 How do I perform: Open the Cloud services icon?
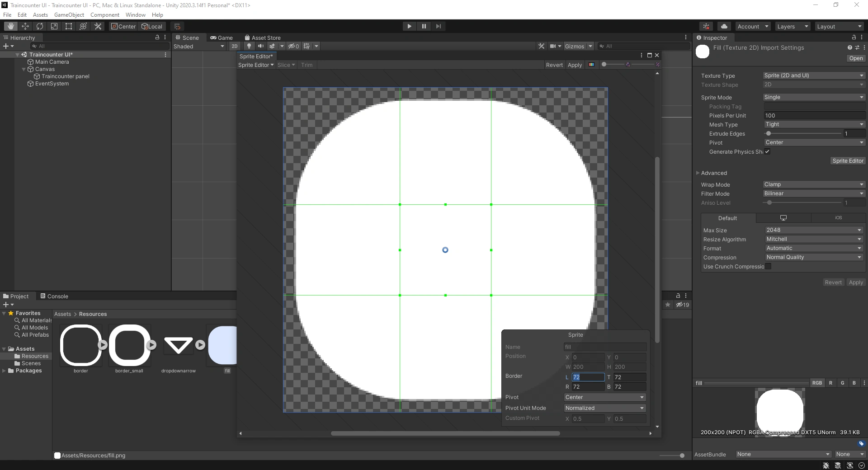[x=724, y=26]
